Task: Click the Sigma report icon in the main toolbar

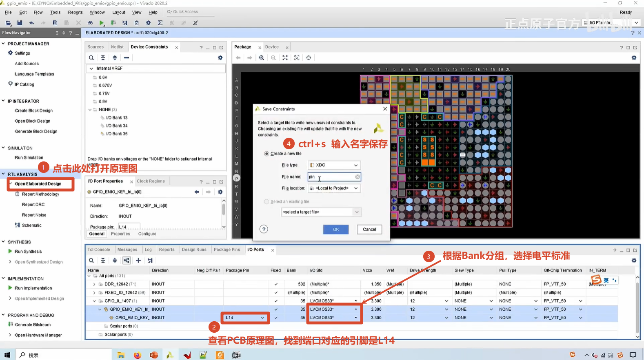Action: tap(160, 23)
